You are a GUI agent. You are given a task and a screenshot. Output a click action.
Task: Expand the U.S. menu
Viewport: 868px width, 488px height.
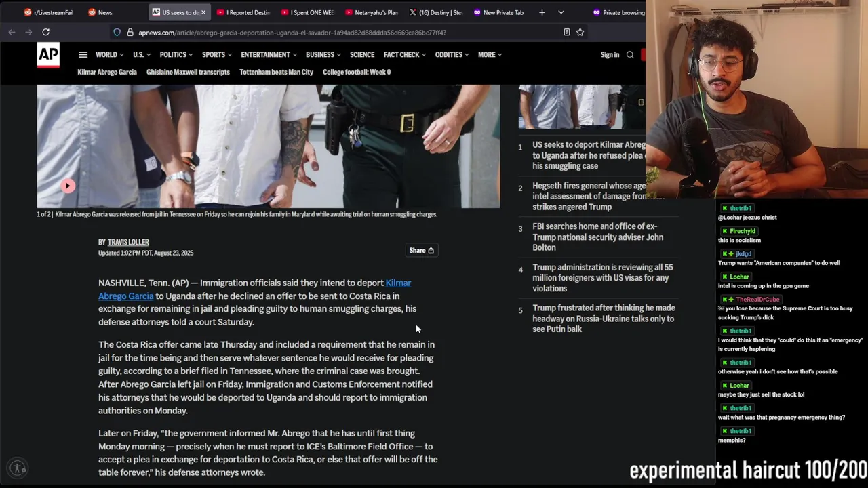(141, 55)
